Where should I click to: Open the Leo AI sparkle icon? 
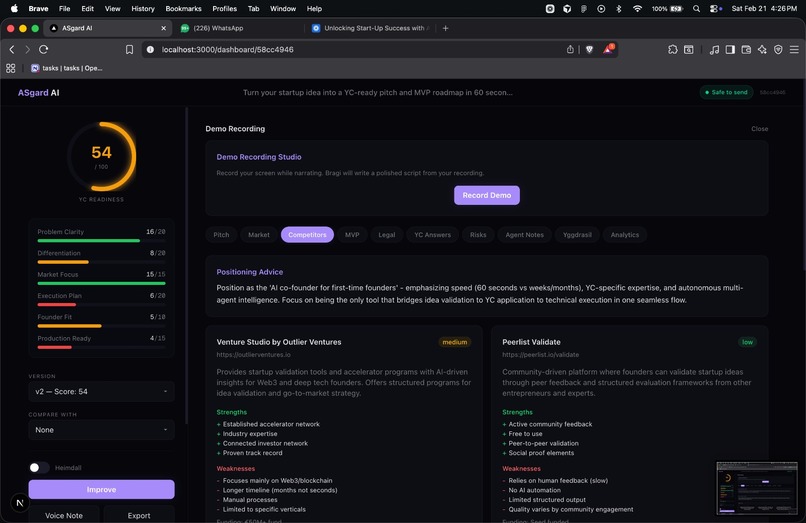[762, 49]
